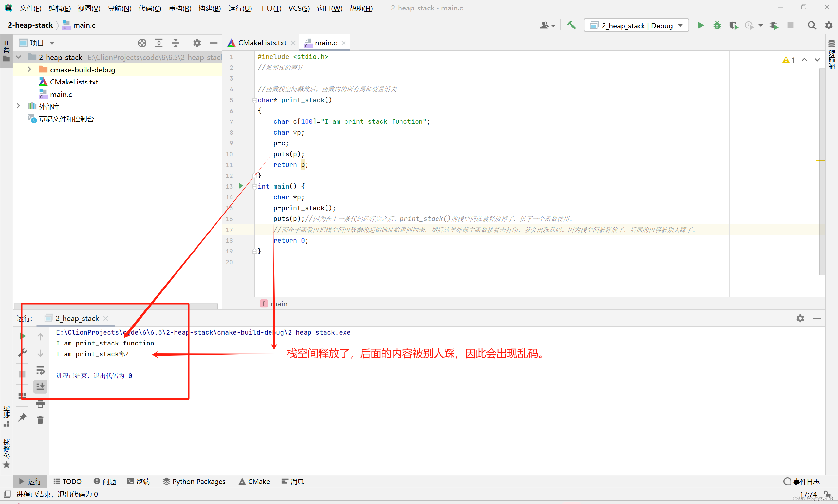
Task: Open the profiler run icon
Action: 749,26
